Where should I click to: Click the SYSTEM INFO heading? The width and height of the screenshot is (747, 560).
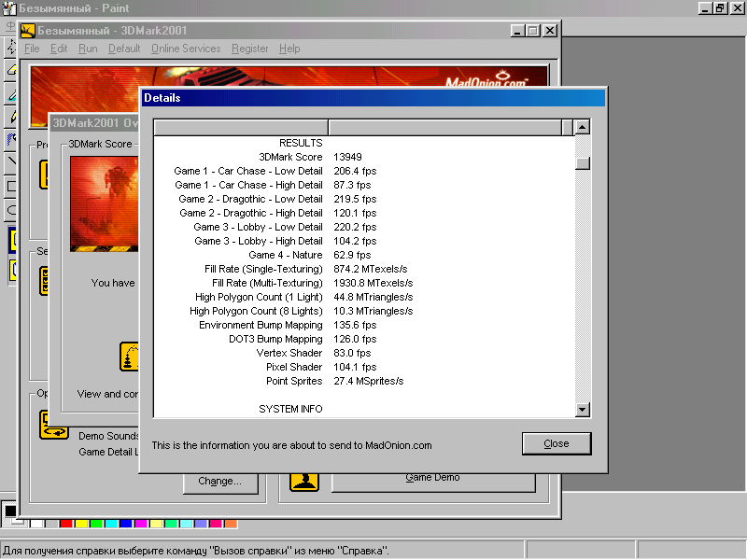pyautogui.click(x=290, y=409)
